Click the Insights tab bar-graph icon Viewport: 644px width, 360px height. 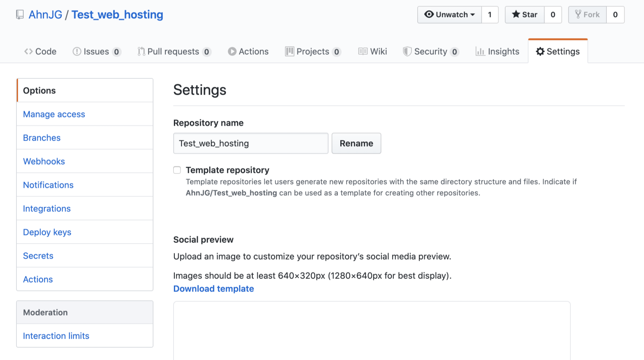[x=480, y=52]
